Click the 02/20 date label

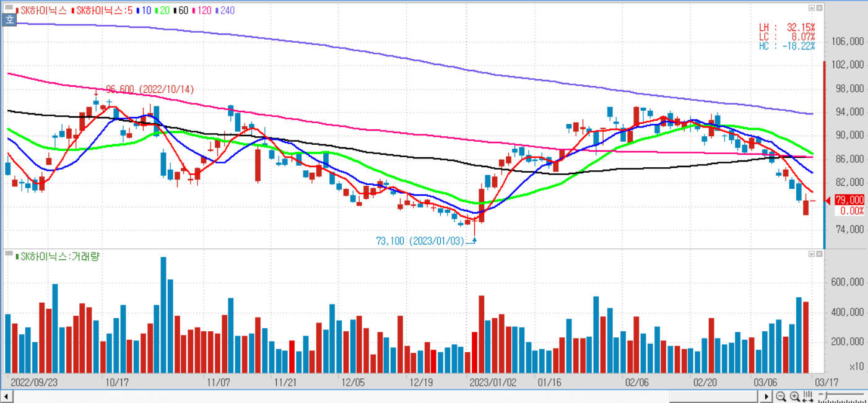pos(705,383)
